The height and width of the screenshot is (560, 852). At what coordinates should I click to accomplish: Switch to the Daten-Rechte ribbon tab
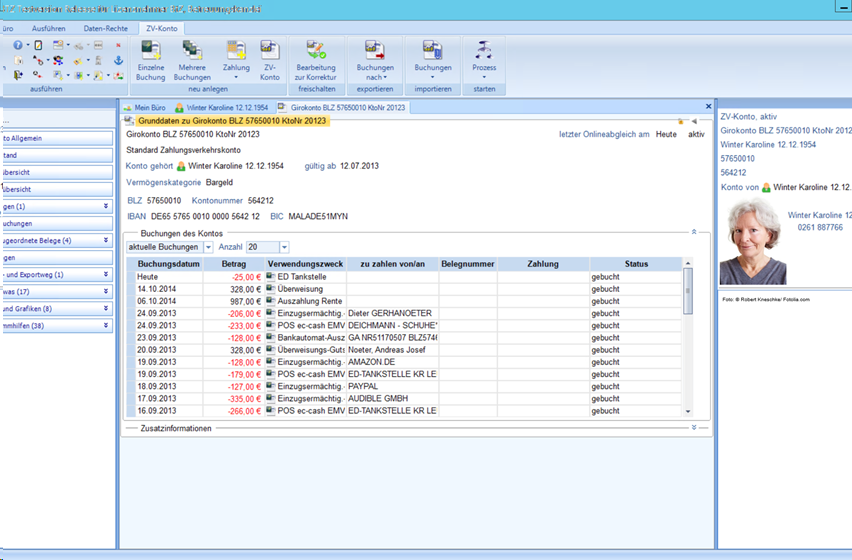[105, 30]
